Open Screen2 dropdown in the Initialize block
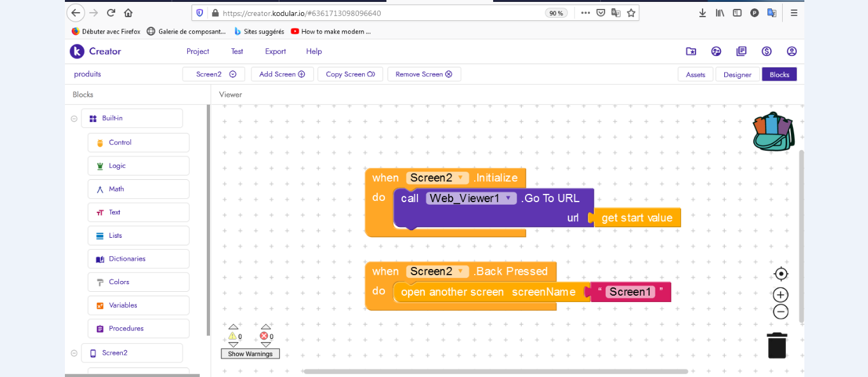 point(438,178)
